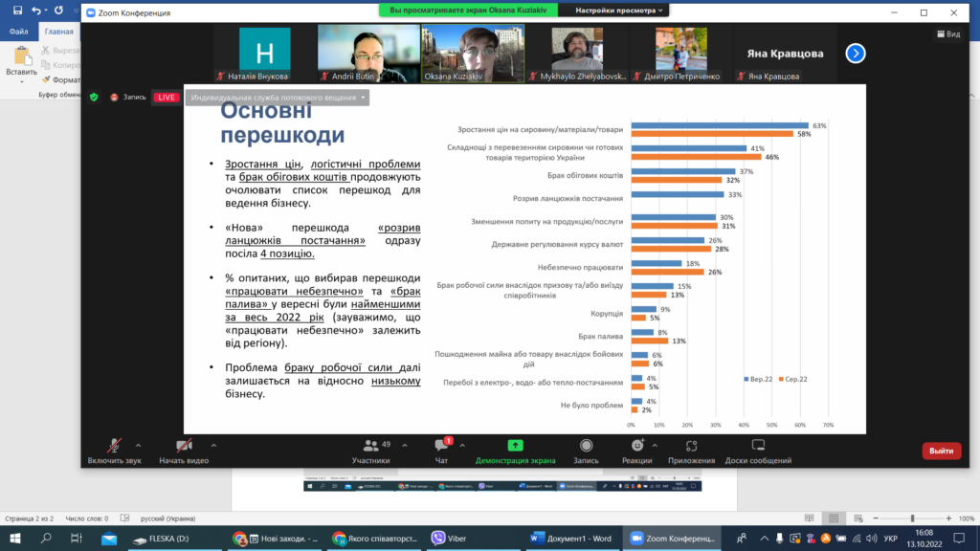The height and width of the screenshot is (551, 980).
Task: Switch Word to Print Layout view icon
Action: [834, 518]
